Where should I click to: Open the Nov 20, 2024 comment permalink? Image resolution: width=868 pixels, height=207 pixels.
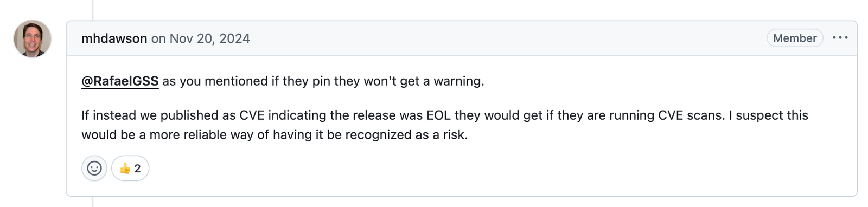[x=209, y=38]
